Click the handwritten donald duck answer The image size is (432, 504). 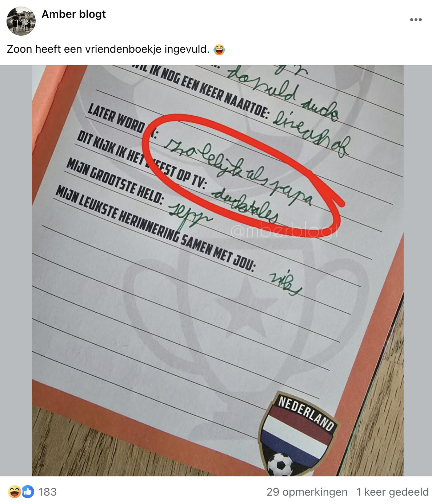pos(283,93)
